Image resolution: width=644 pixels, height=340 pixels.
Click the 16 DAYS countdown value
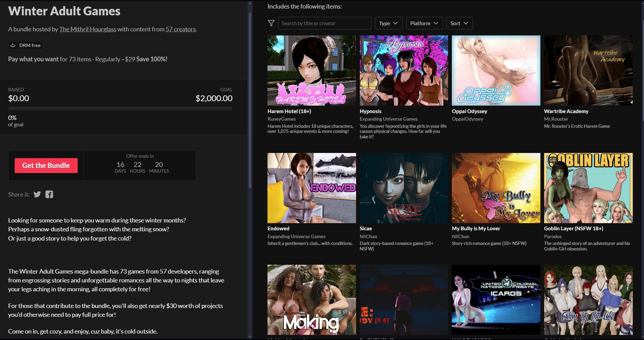[x=120, y=167]
